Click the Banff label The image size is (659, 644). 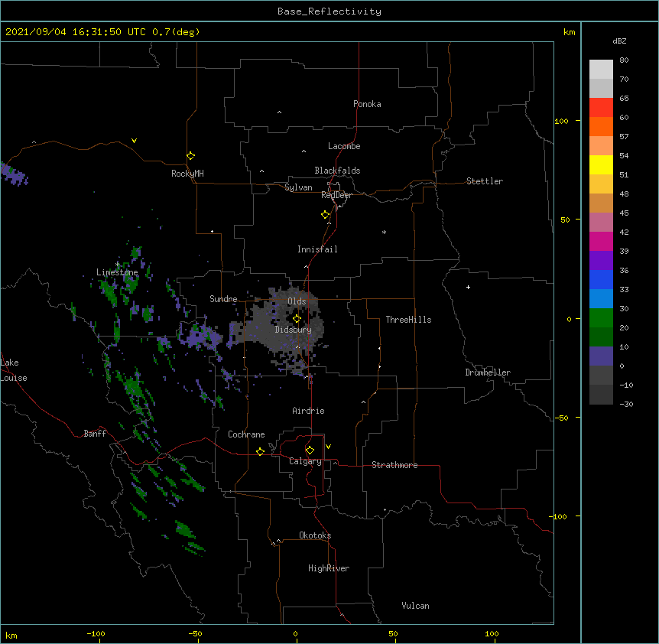point(95,434)
